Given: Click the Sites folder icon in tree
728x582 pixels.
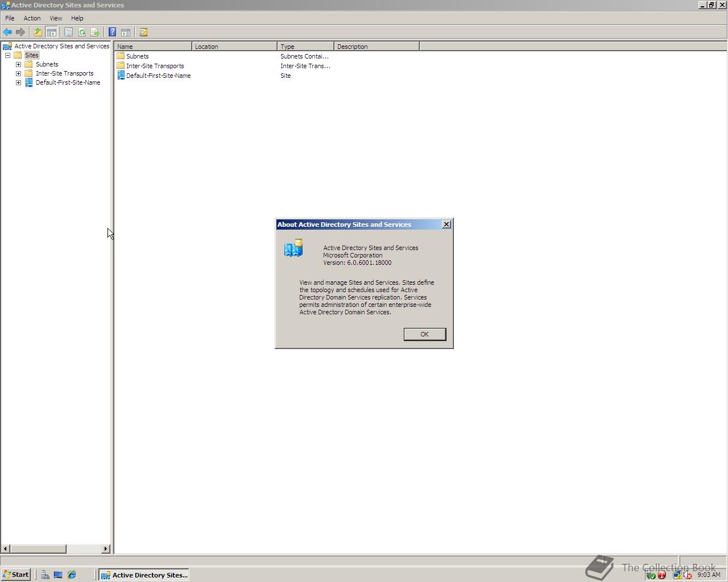Looking at the screenshot, I should coord(18,55).
